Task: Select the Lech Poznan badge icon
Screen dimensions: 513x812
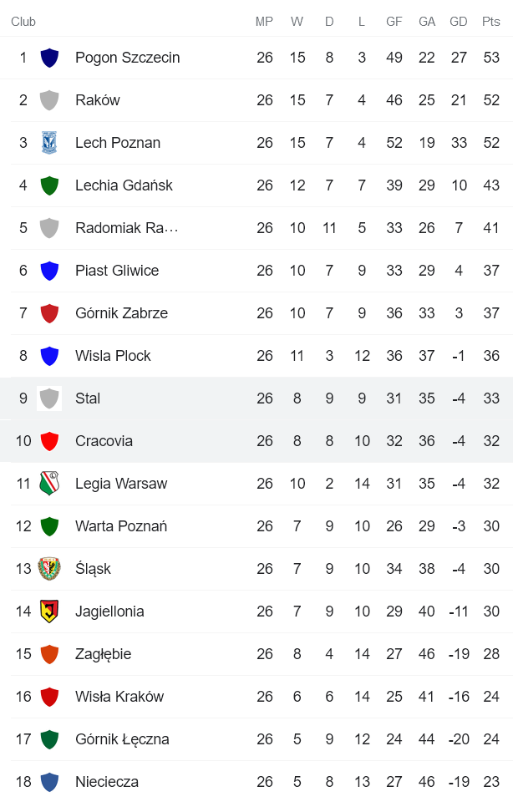Action: [x=49, y=143]
